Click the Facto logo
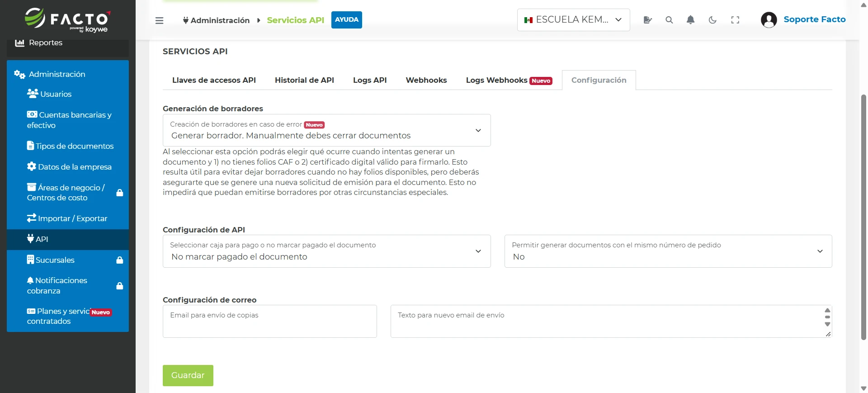The height and width of the screenshot is (393, 868). pos(67,20)
